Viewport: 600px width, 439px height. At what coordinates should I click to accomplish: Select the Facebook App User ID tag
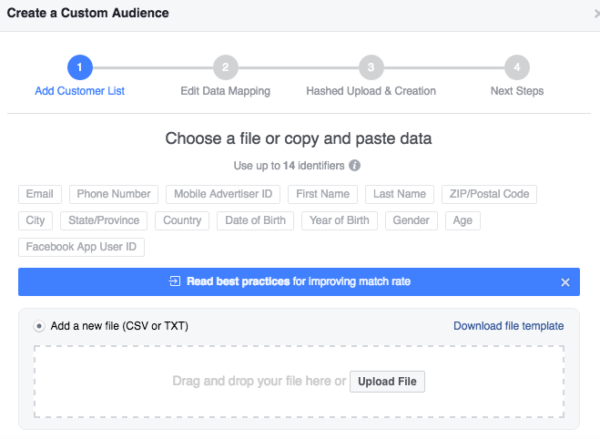click(x=81, y=247)
